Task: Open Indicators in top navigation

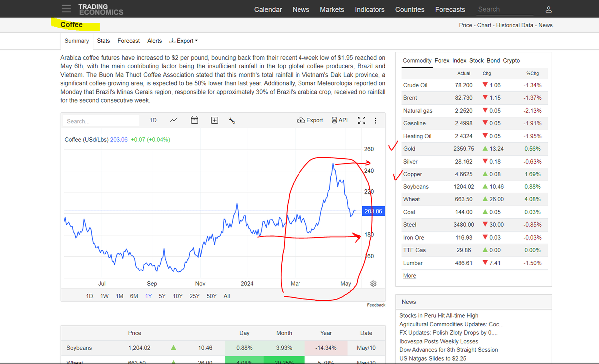Action: [x=370, y=9]
